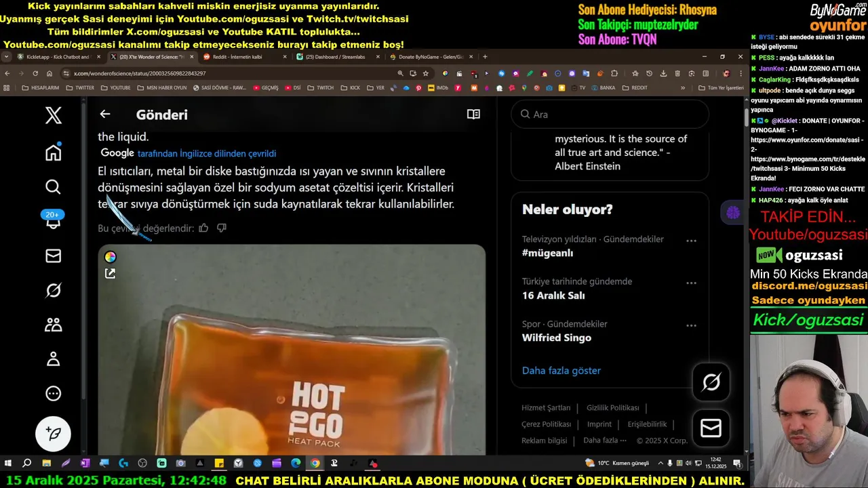The image size is (868, 488).
Task: Reload the browser page
Action: [35, 73]
